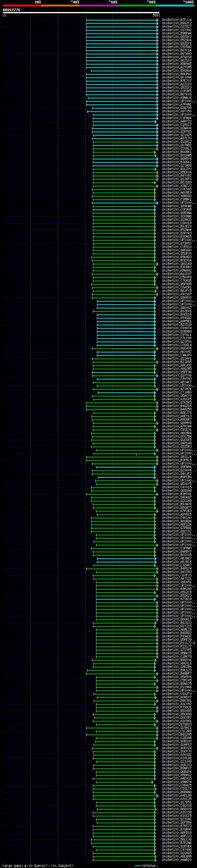The height and width of the screenshot is (868, 197).
Task: Select the UniRef100_B1LZV0 label
Action: [176, 169]
